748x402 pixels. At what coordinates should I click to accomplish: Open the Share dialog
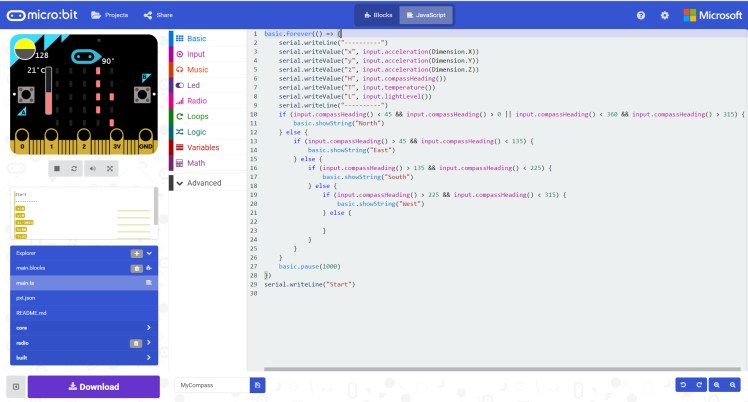(x=158, y=15)
